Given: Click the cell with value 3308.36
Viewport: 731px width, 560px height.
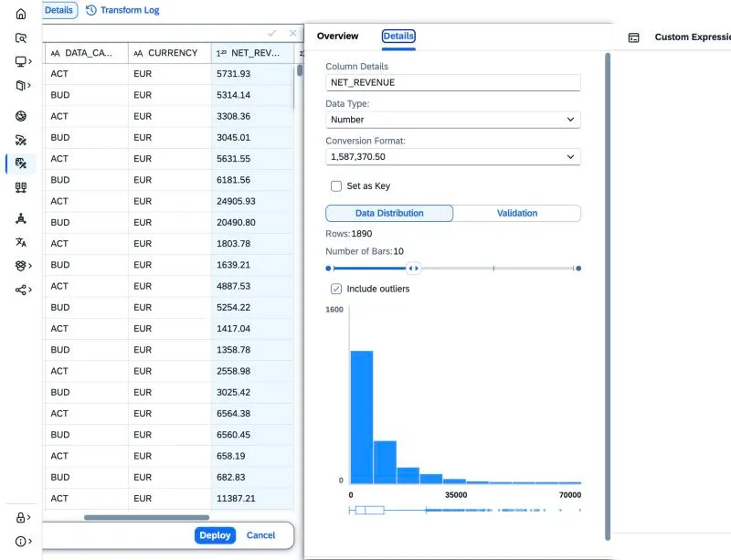Looking at the screenshot, I should coord(252,116).
